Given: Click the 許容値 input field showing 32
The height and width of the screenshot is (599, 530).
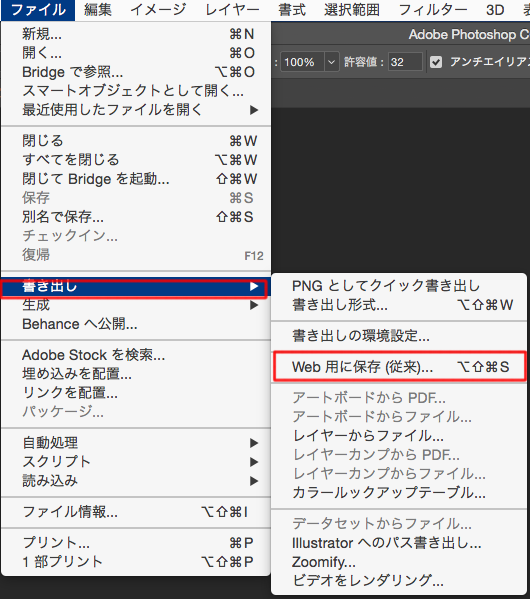Looking at the screenshot, I should click(405, 62).
